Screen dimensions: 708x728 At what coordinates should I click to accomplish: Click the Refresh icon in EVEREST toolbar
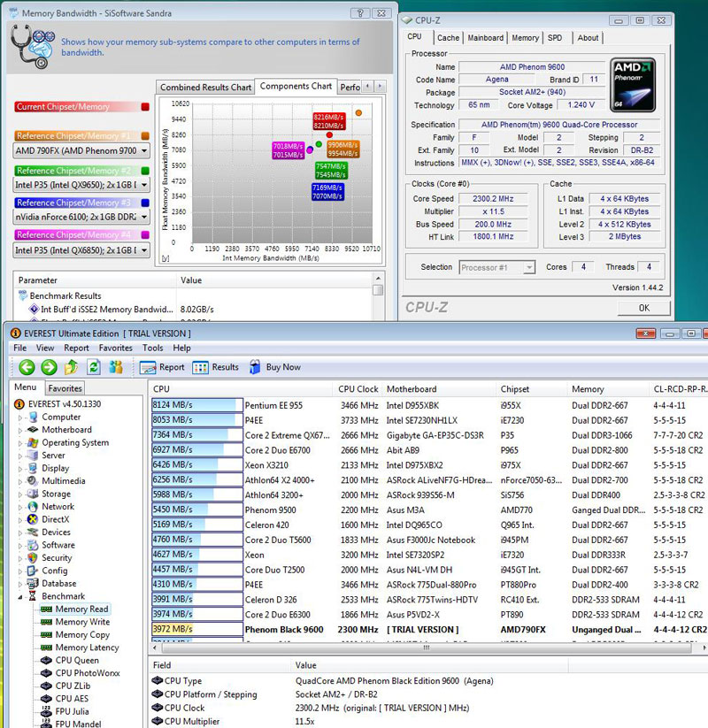[94, 367]
